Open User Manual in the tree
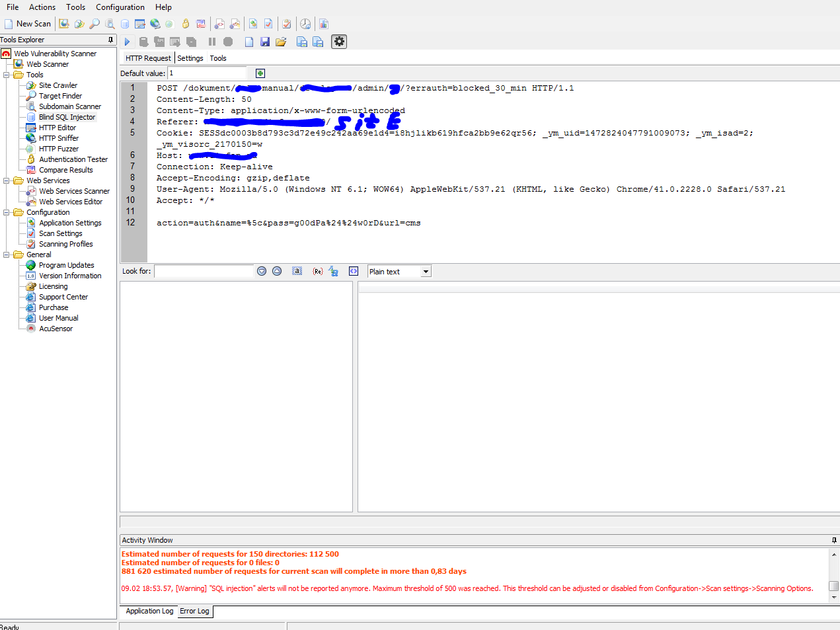 [x=58, y=318]
